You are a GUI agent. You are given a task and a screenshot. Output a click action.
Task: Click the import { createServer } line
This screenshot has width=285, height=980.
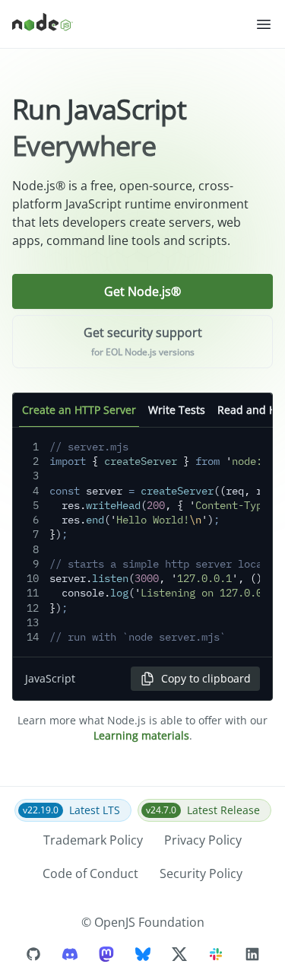point(155,461)
